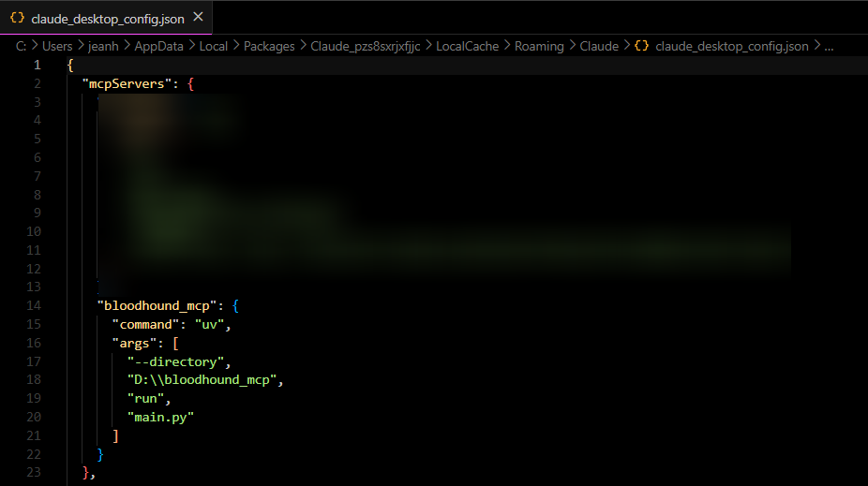Open the C: breadcrumb segment
Viewport: 868px width, 486px height.
pyautogui.click(x=21, y=47)
